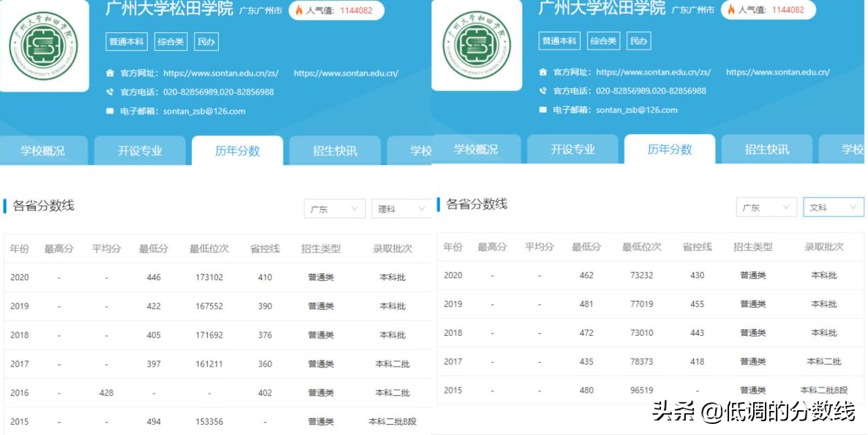
Task: Open the 理科 subject dropdown
Action: pos(401,207)
